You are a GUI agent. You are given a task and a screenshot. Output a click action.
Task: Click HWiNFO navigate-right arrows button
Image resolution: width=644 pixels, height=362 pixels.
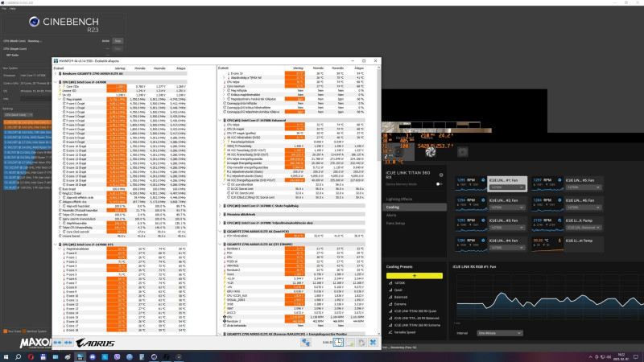pyautogui.click(x=68, y=343)
